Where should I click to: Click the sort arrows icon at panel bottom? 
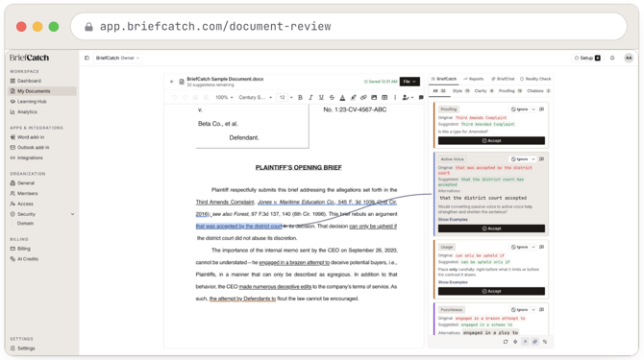tap(545, 342)
